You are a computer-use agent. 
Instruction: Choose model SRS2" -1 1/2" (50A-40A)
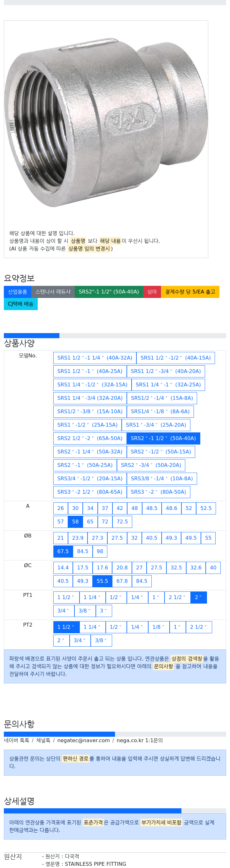(x=163, y=438)
